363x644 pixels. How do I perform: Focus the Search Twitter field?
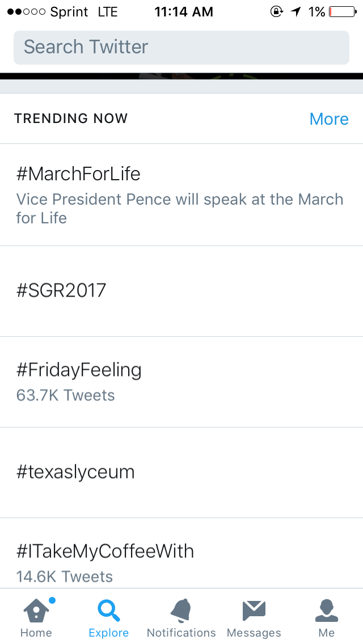[181, 47]
